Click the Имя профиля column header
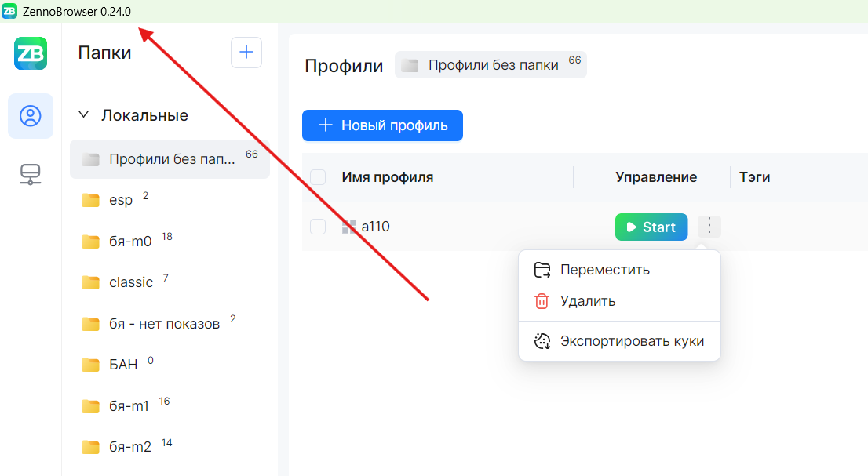The height and width of the screenshot is (476, 868). coord(388,177)
